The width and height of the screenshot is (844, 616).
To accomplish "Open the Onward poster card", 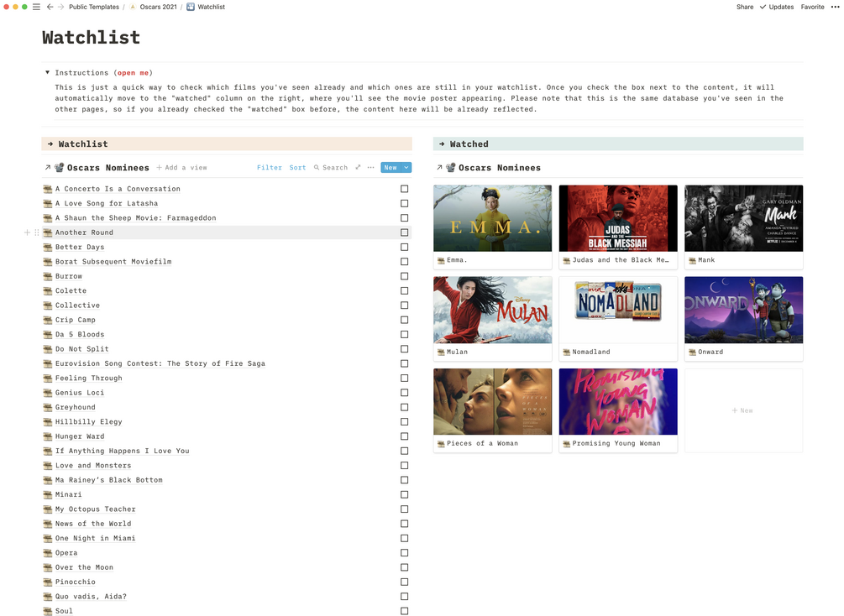I will [743, 319].
